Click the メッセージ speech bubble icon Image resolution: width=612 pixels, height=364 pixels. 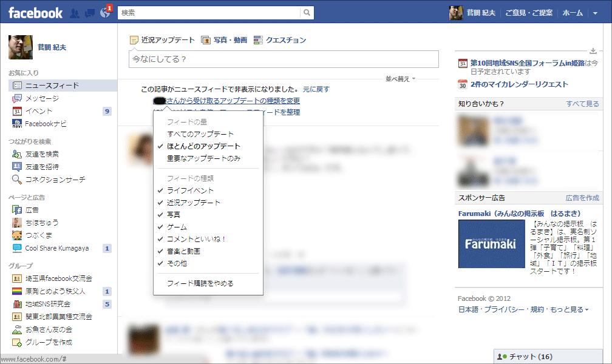(x=17, y=98)
